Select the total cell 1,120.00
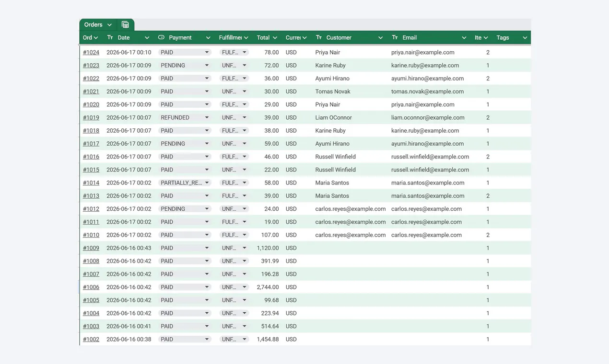 click(x=268, y=248)
